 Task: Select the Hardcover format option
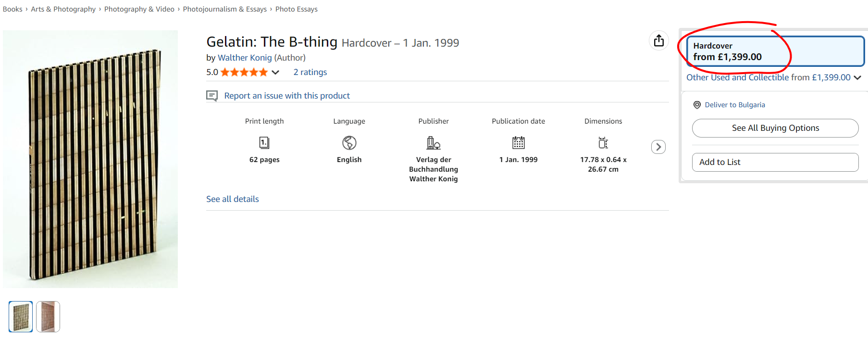pyautogui.click(x=775, y=51)
